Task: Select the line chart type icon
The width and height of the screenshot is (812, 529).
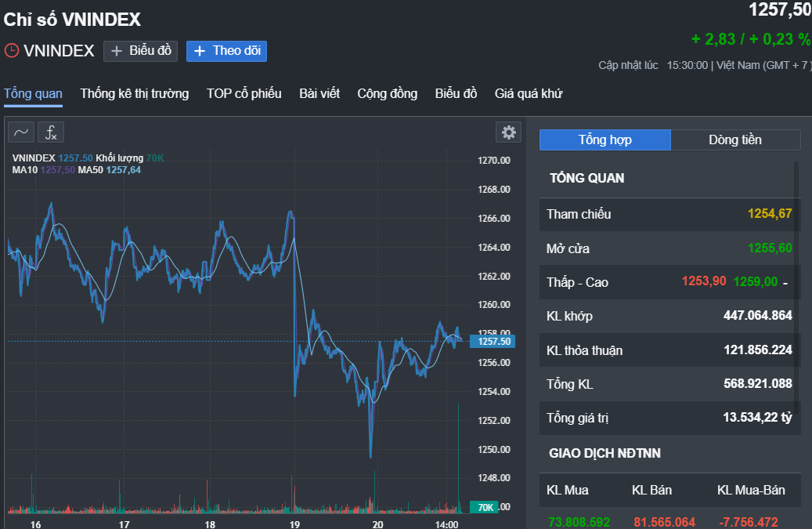Action: [21, 132]
